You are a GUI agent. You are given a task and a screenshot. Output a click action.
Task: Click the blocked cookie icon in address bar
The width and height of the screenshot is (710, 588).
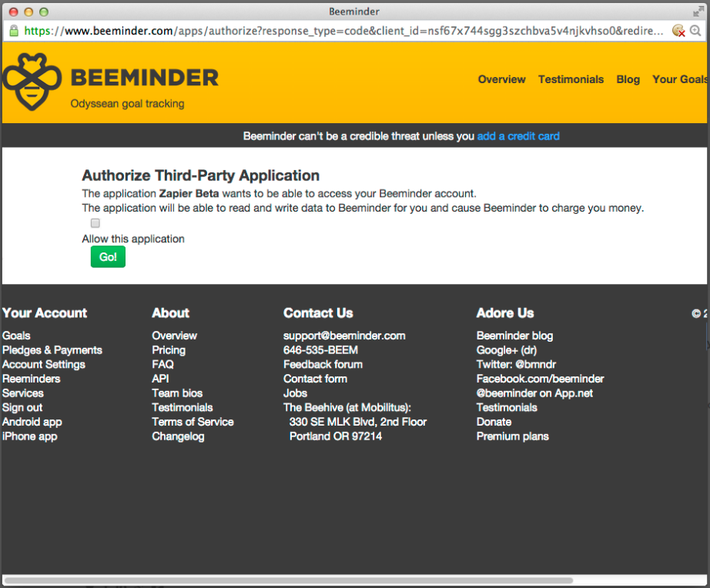click(x=678, y=31)
